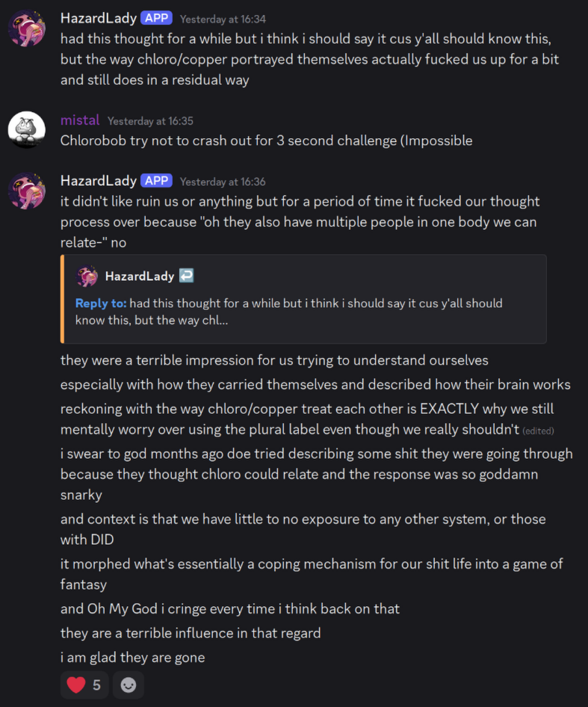Open HazardLady's username on the 16:36 message

[99, 181]
